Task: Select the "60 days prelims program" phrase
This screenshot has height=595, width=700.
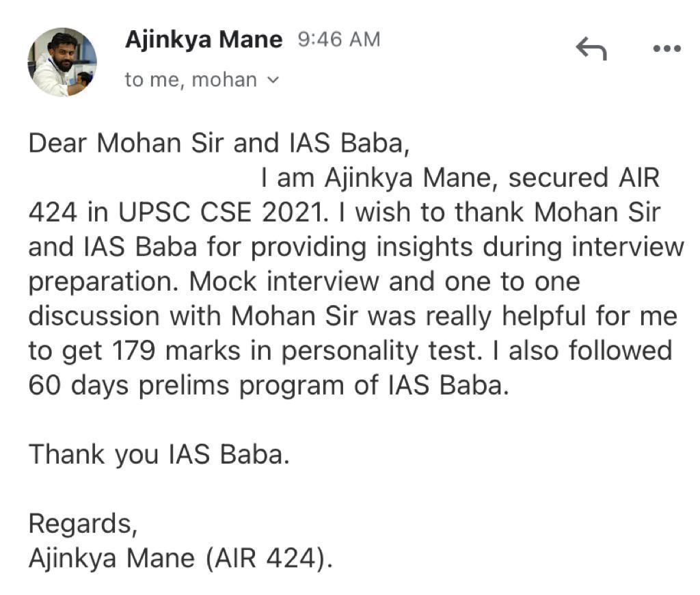Action: click(x=187, y=386)
